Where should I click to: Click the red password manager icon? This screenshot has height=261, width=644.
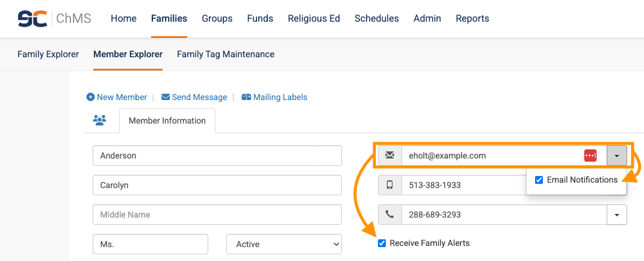click(x=590, y=156)
